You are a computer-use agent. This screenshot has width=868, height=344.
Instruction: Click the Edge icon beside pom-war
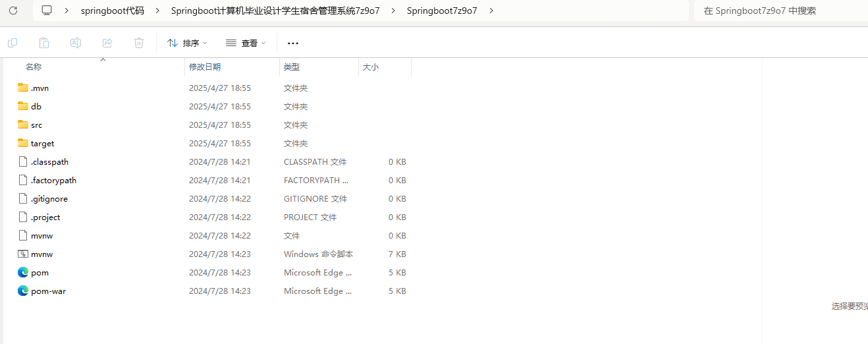23,291
